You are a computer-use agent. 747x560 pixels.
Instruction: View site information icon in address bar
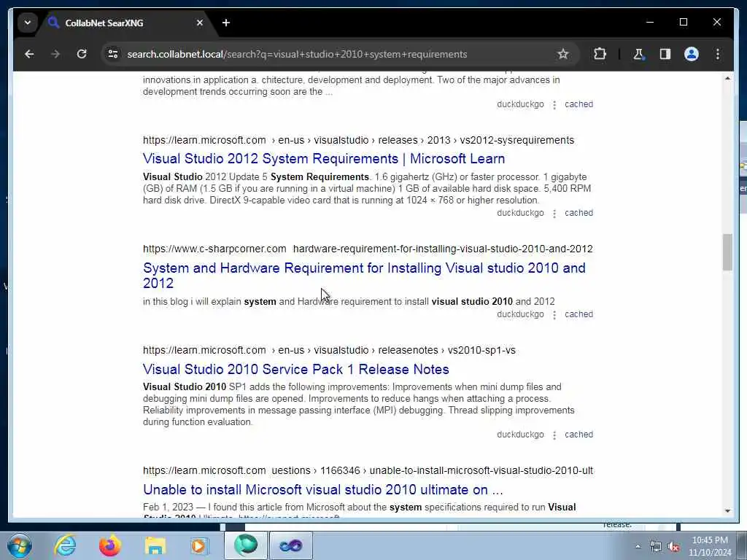pos(113,54)
